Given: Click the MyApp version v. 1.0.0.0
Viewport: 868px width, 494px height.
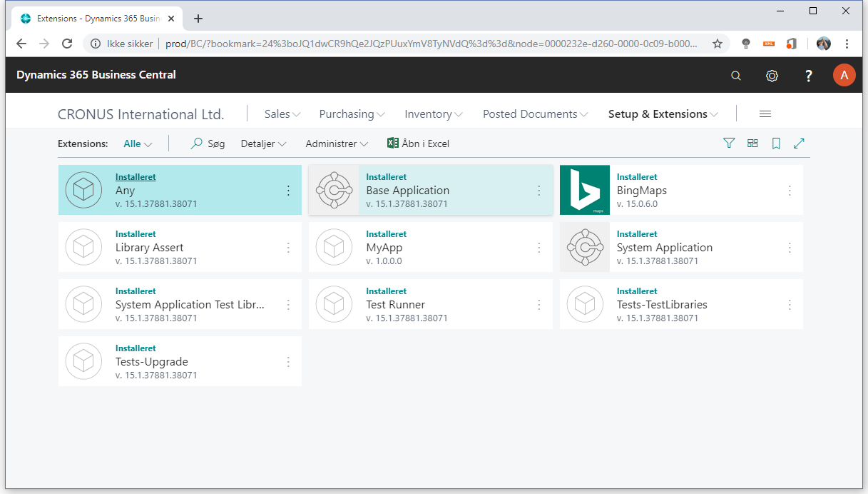Looking at the screenshot, I should 384,261.
